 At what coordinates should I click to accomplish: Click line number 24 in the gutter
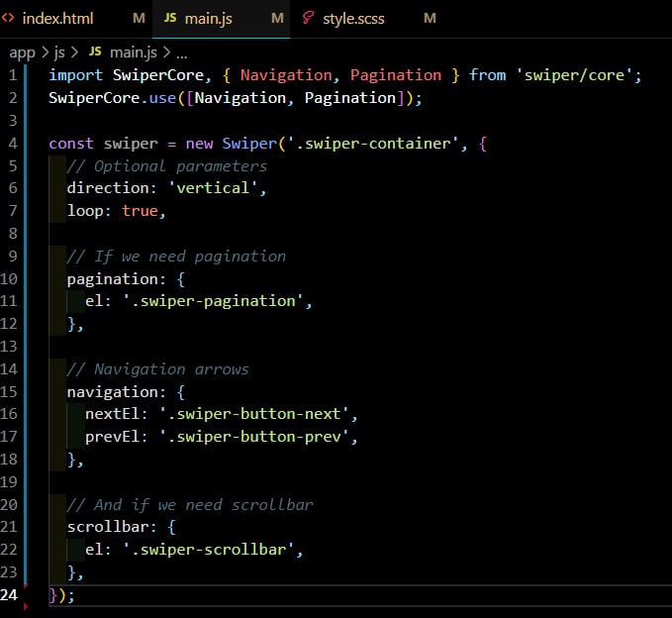9,595
